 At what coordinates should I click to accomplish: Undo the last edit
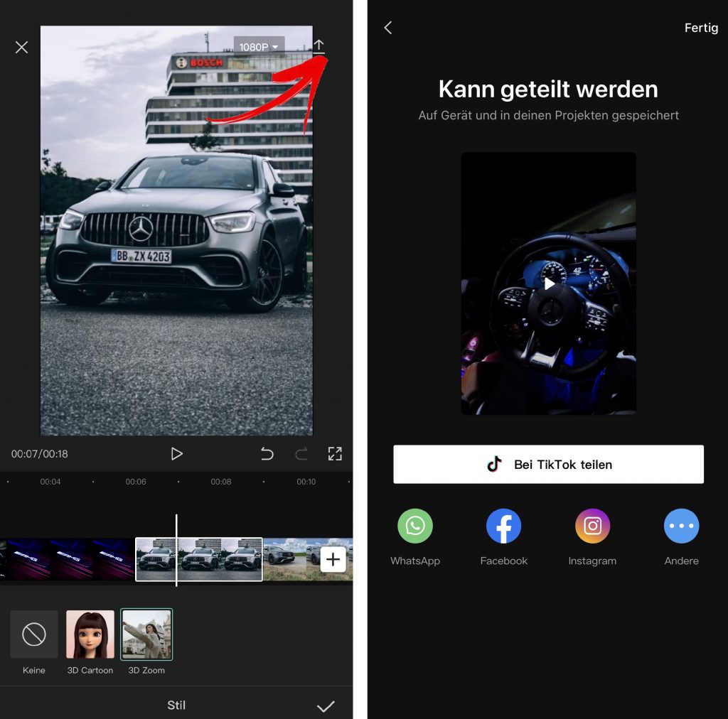[x=267, y=454]
